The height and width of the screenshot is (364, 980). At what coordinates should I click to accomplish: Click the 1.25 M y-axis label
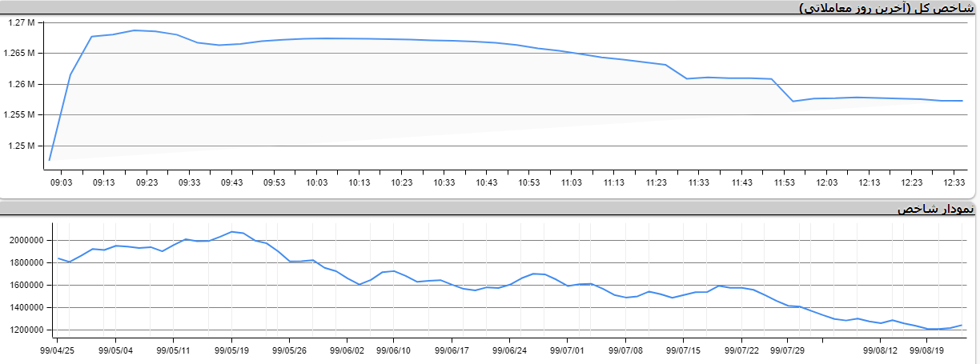tap(22, 146)
